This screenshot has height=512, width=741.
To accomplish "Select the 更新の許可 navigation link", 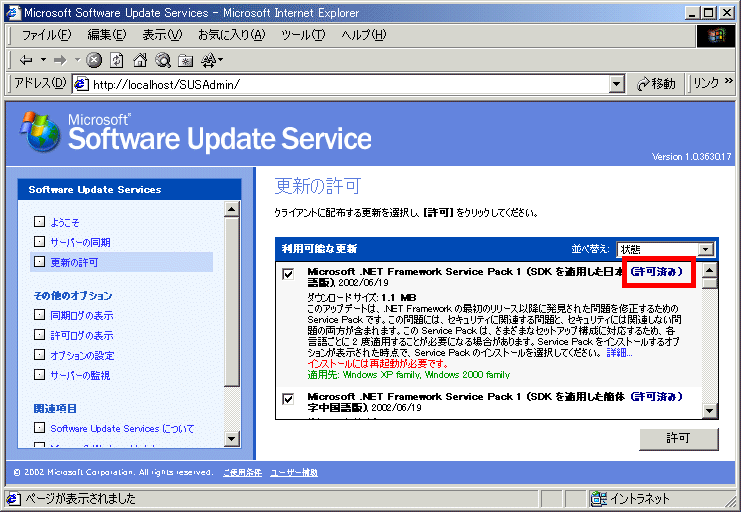I will [74, 262].
